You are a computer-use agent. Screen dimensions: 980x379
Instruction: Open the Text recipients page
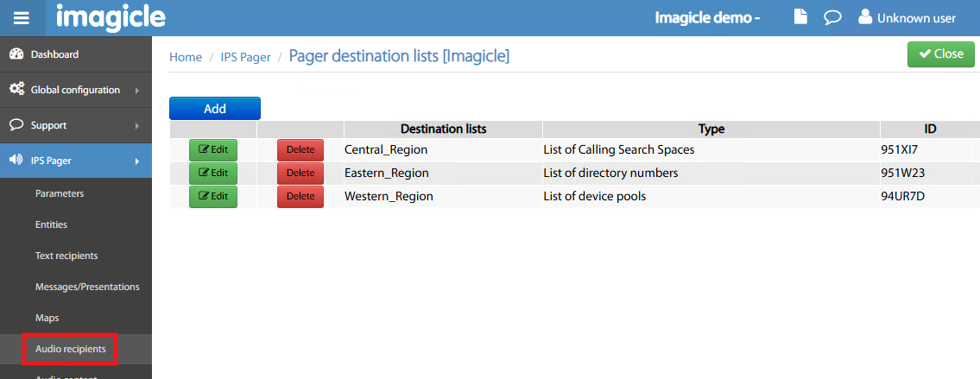tap(66, 256)
